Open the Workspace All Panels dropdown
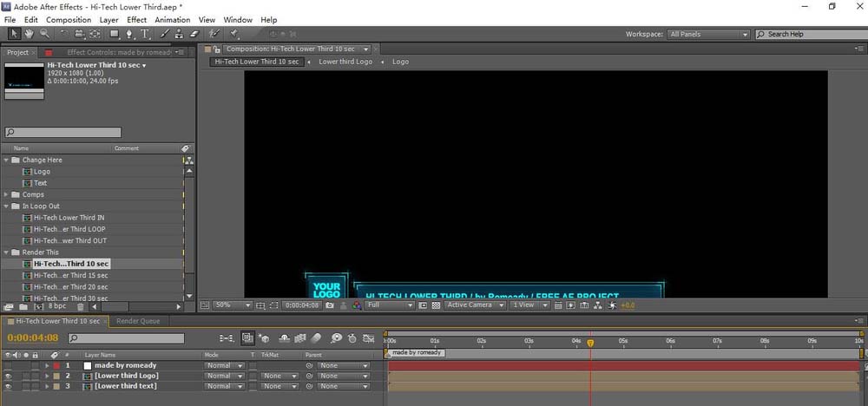This screenshot has height=406, width=868. coord(708,35)
